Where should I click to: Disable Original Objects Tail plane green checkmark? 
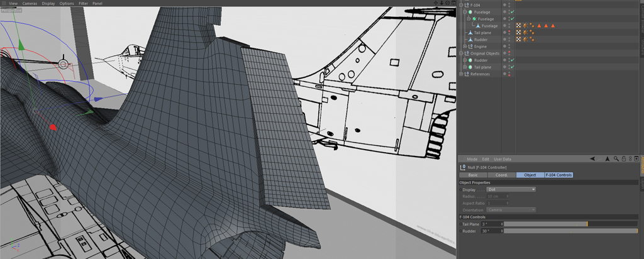[x=513, y=67]
